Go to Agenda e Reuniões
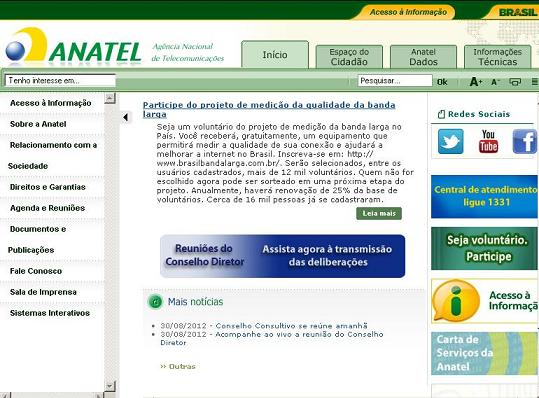539x398 pixels. tap(47, 208)
